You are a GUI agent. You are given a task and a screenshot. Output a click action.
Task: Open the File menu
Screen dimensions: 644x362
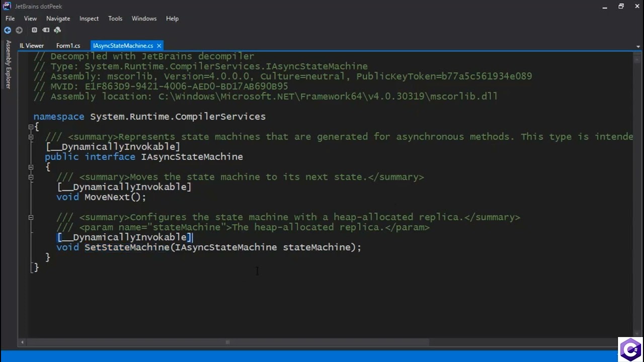pyautogui.click(x=10, y=18)
